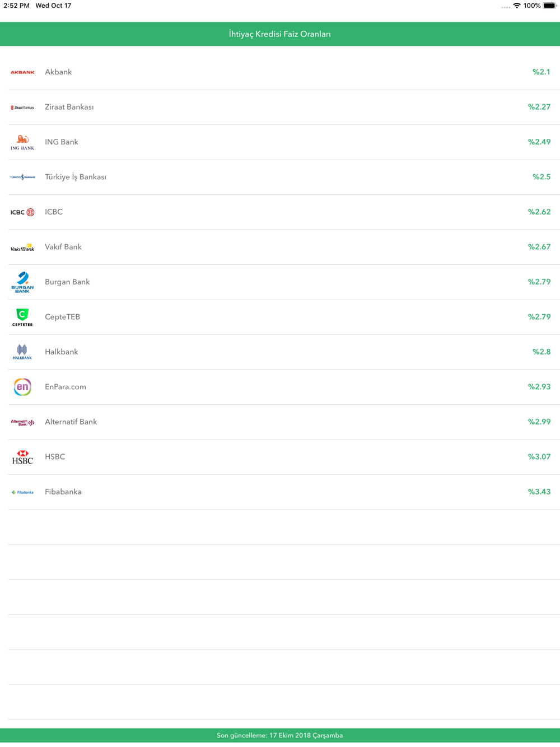The height and width of the screenshot is (747, 560).
Task: Select the Halkbank logo icon
Action: [x=22, y=352]
